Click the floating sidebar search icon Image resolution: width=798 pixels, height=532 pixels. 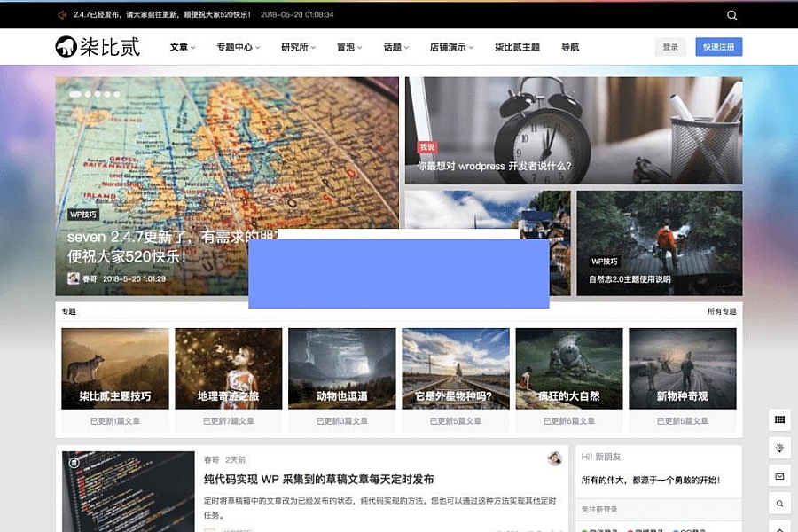click(x=779, y=504)
